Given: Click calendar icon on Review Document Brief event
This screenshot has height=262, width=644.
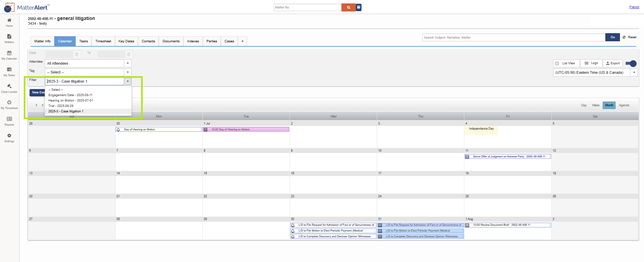Looking at the screenshot, I should [467, 225].
